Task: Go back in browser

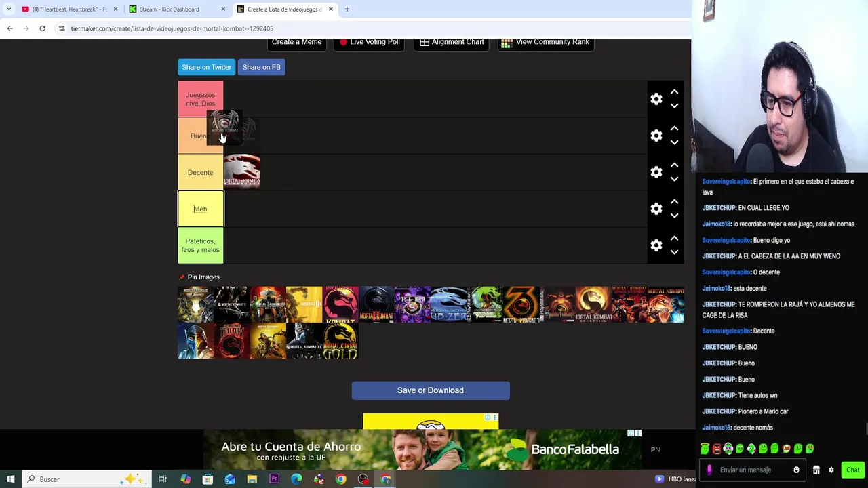Action: 9,28
